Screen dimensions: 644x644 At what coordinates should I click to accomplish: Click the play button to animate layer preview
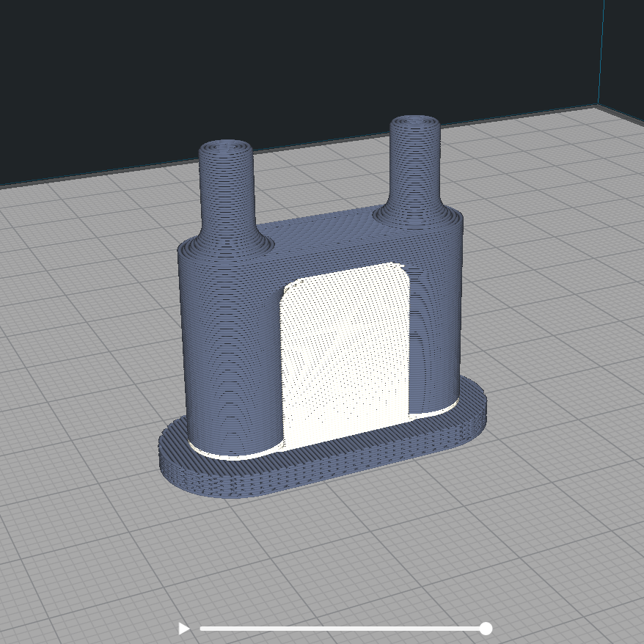183,628
